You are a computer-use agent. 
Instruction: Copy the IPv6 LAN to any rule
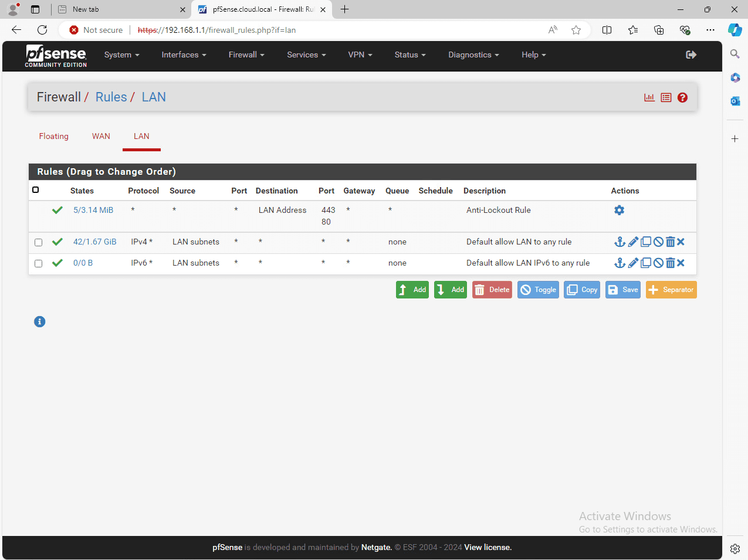[646, 263]
